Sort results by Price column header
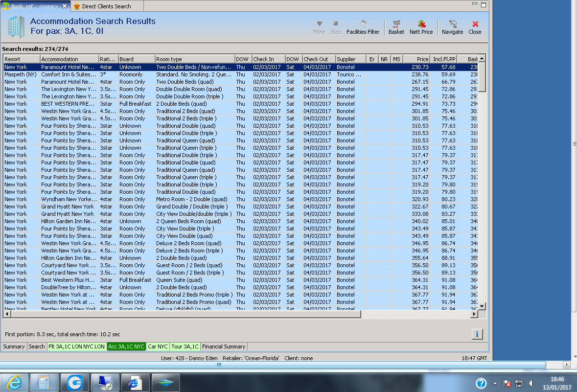Screen dimensions: 577x392 pos(416,59)
